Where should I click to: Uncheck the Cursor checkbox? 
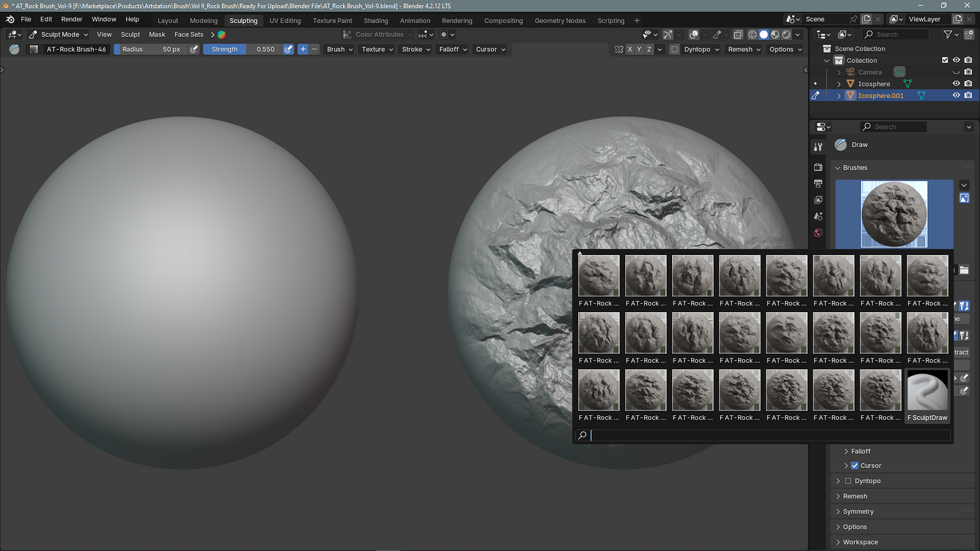[x=855, y=465]
